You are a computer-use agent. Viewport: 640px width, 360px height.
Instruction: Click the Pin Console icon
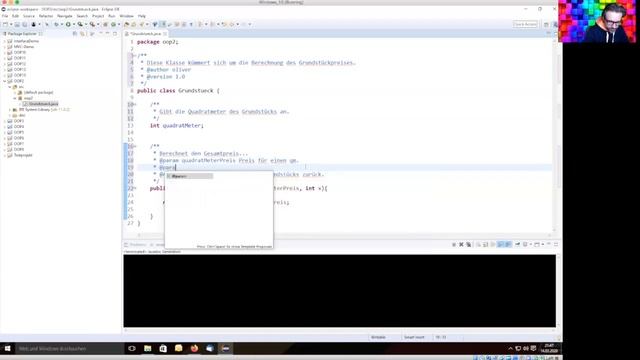pos(518,244)
